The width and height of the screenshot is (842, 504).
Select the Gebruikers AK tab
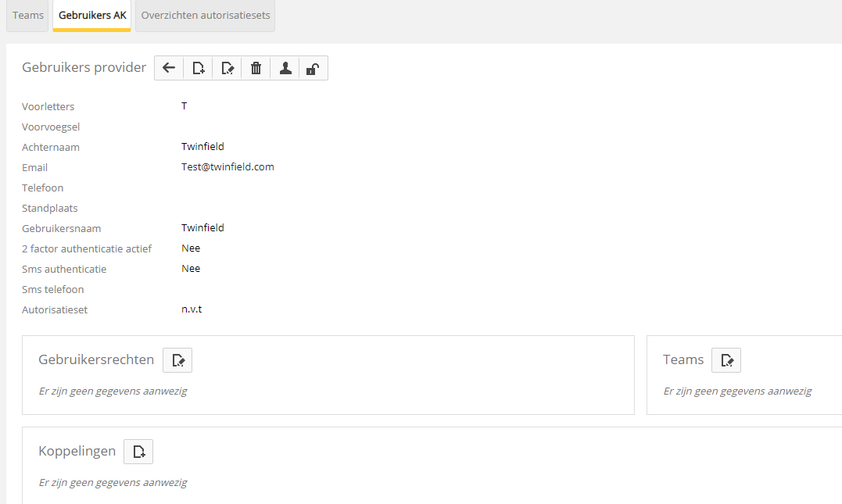click(92, 16)
